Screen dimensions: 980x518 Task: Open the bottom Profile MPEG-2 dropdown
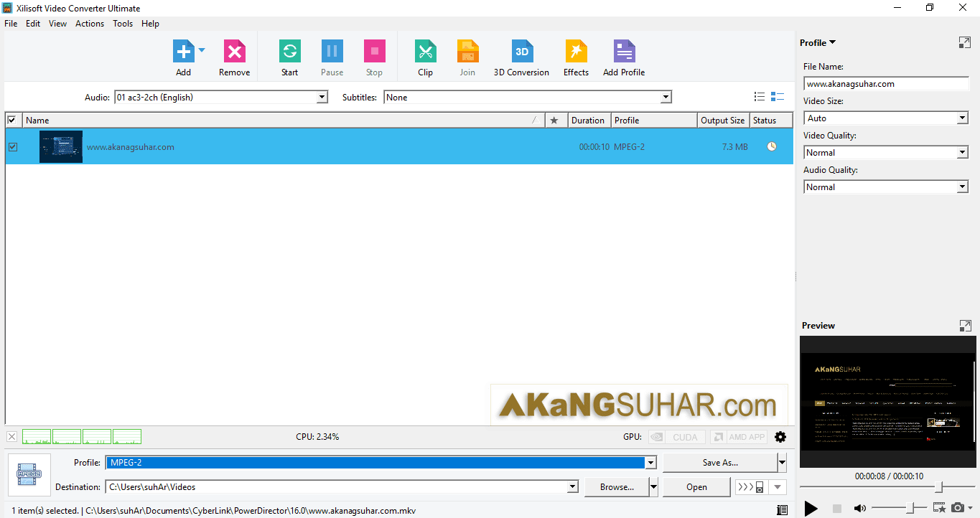coord(650,463)
